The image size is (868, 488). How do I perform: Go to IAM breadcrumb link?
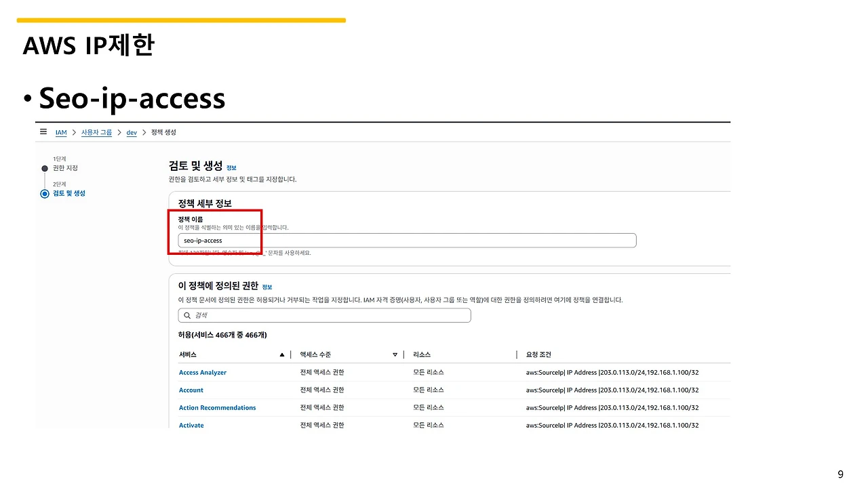pos(61,133)
